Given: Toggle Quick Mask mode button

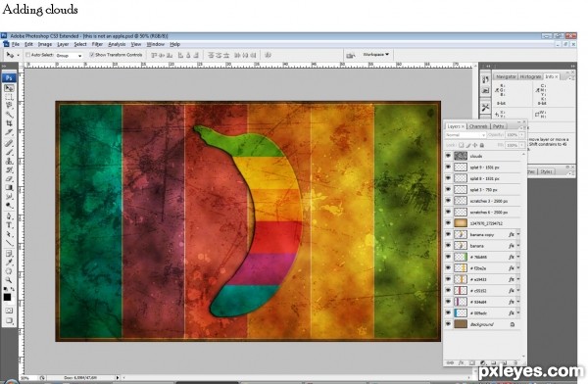Looking at the screenshot, I should pyautogui.click(x=9, y=311).
